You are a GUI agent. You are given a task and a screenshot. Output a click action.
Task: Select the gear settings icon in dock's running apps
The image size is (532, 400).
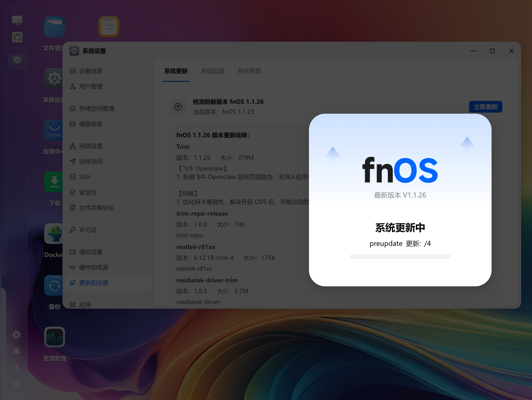pos(17,60)
